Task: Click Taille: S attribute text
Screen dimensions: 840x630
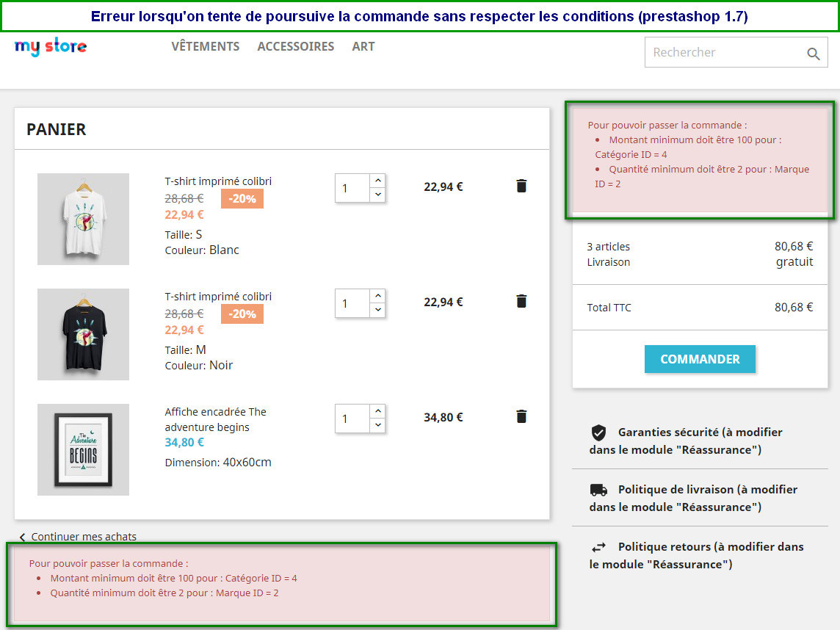Action: (x=184, y=235)
